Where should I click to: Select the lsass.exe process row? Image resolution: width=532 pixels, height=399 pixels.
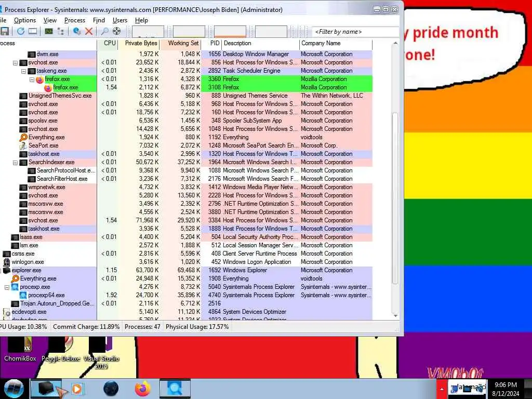click(186, 237)
